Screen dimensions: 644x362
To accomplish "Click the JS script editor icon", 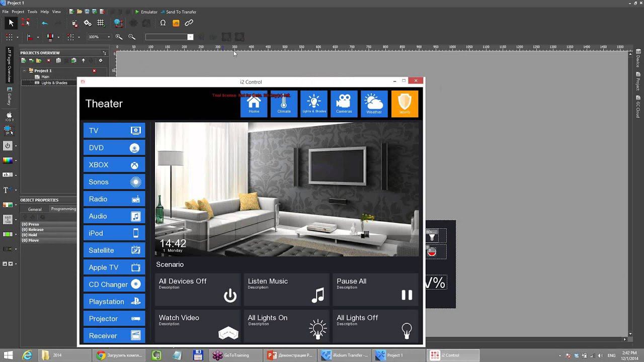I will coord(176,23).
